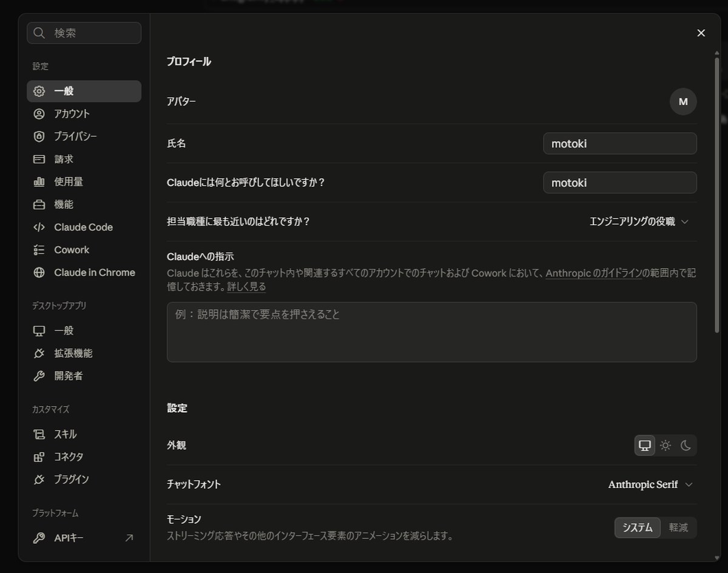Open Anthropic のガイドライン link

click(x=593, y=273)
